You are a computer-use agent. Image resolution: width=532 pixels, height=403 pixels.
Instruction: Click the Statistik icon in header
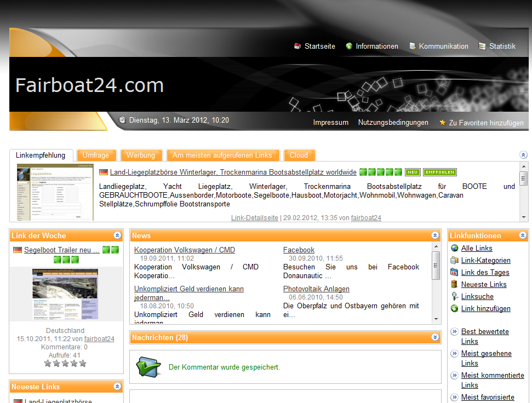click(x=482, y=46)
